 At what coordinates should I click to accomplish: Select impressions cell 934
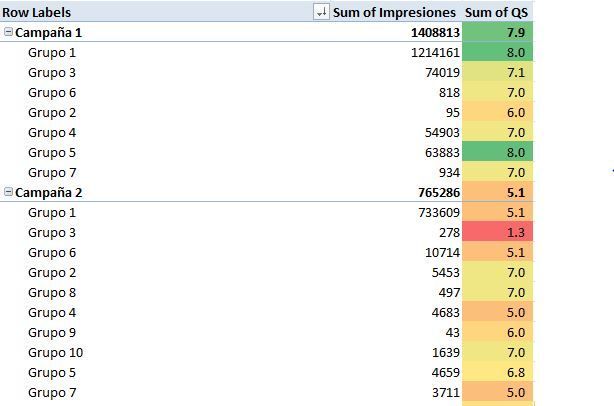pyautogui.click(x=449, y=172)
